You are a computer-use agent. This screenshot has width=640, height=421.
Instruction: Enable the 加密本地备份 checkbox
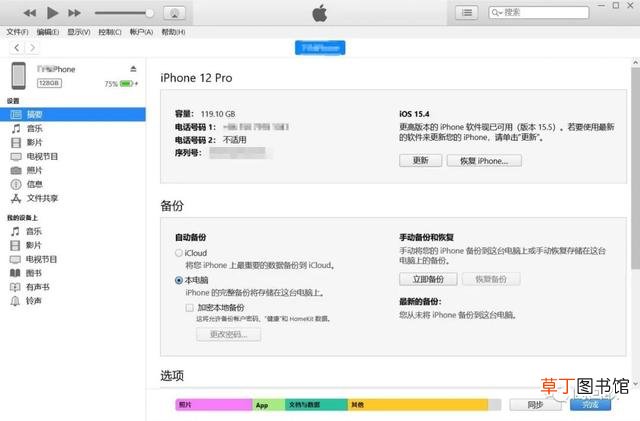189,307
